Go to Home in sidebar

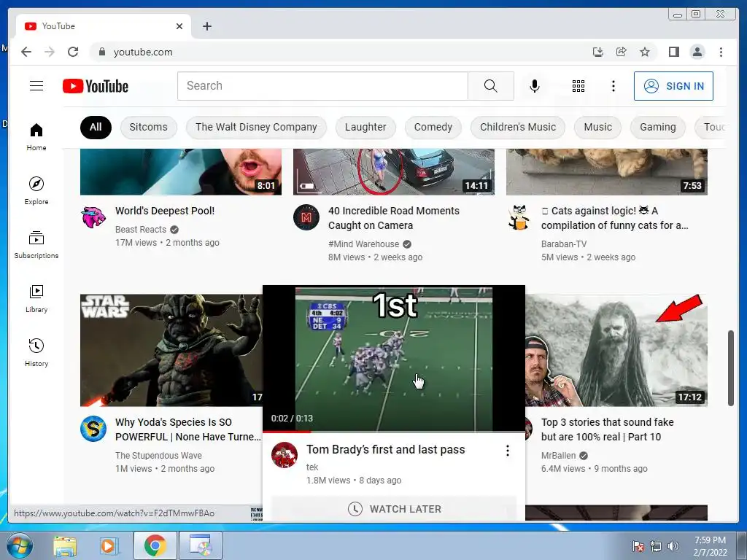coord(36,136)
